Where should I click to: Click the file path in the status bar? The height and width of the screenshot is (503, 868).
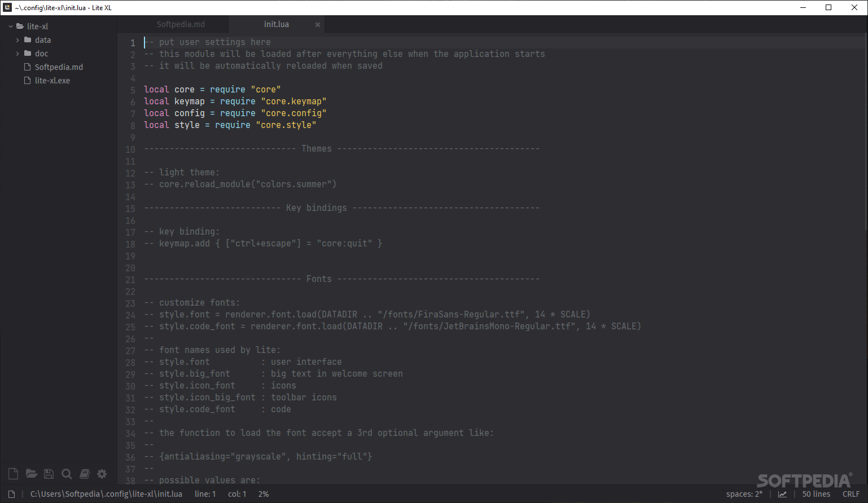point(106,494)
